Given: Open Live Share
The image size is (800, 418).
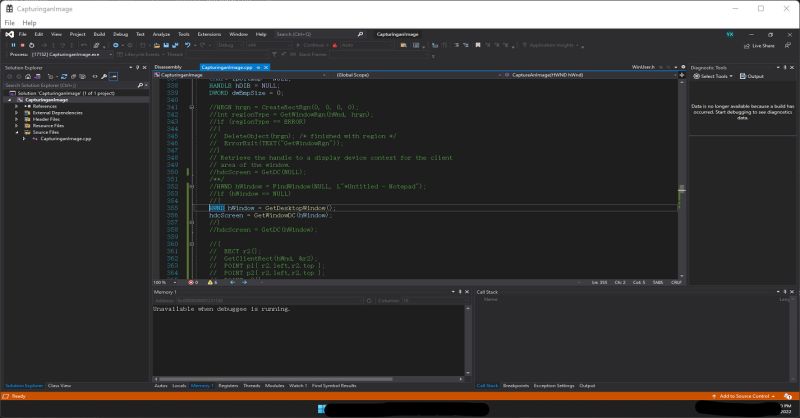Looking at the screenshot, I should pyautogui.click(x=759, y=46).
